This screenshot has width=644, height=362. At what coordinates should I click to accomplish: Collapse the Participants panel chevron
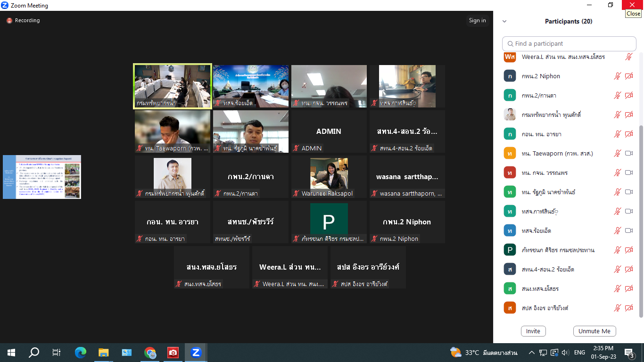[x=504, y=21]
